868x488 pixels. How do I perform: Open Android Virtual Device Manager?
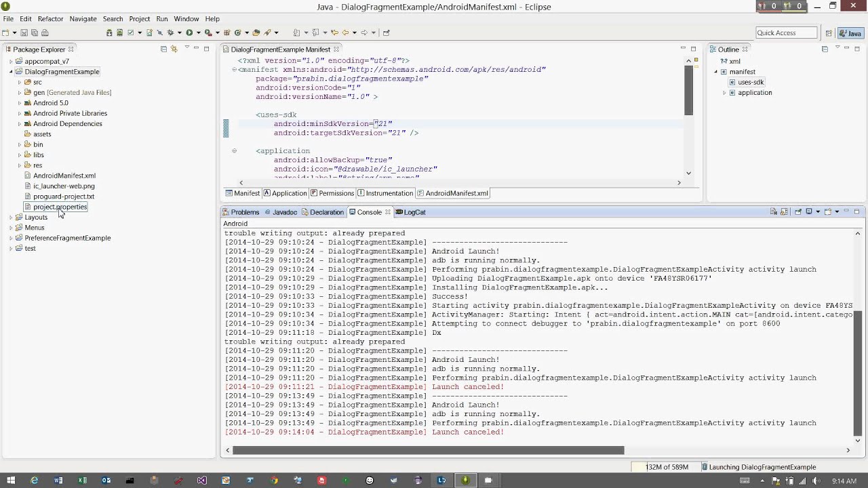(x=119, y=33)
